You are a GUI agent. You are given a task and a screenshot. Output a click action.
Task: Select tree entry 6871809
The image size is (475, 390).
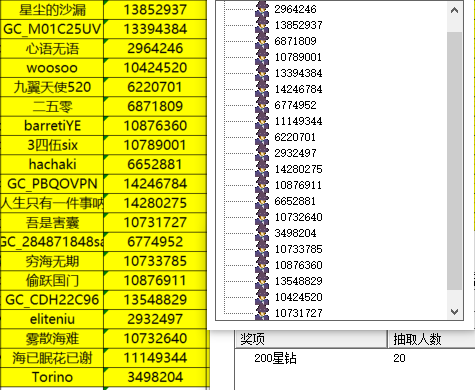[x=295, y=41]
